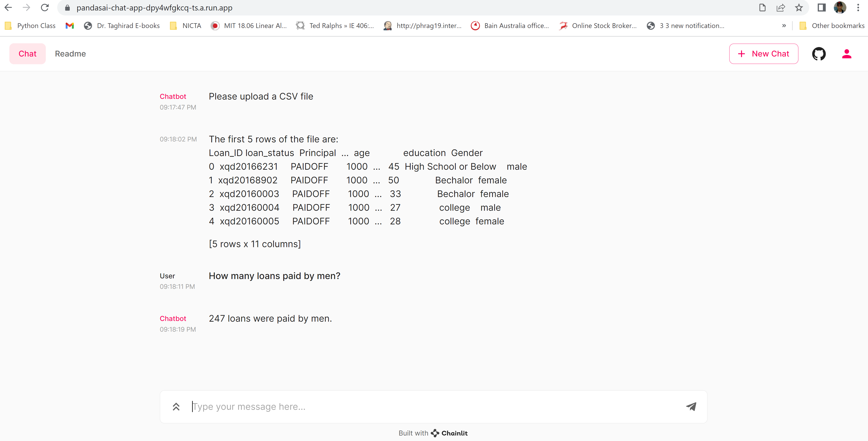Click the message input field
This screenshot has width=868, height=441.
[434, 406]
